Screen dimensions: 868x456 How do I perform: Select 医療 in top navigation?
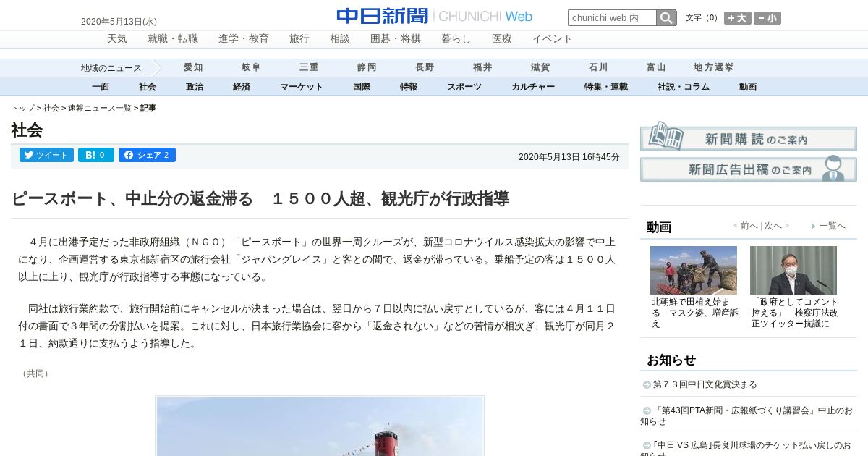(502, 39)
